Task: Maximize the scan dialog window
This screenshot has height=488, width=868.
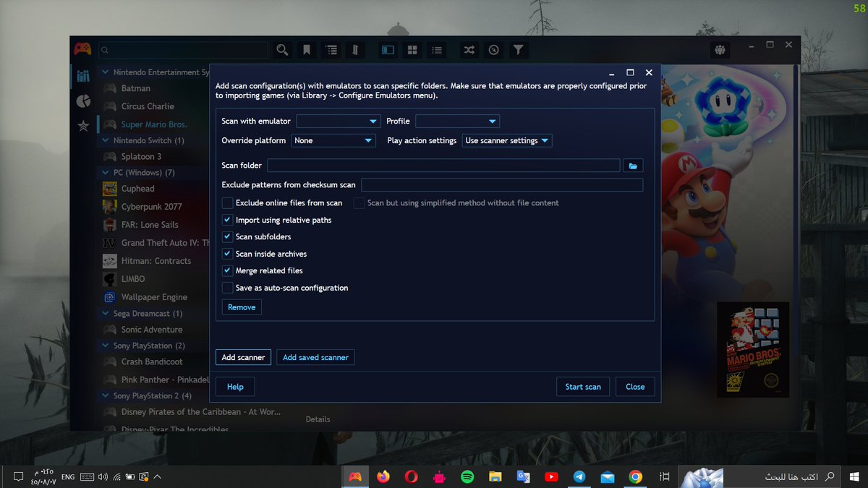Action: [630, 73]
